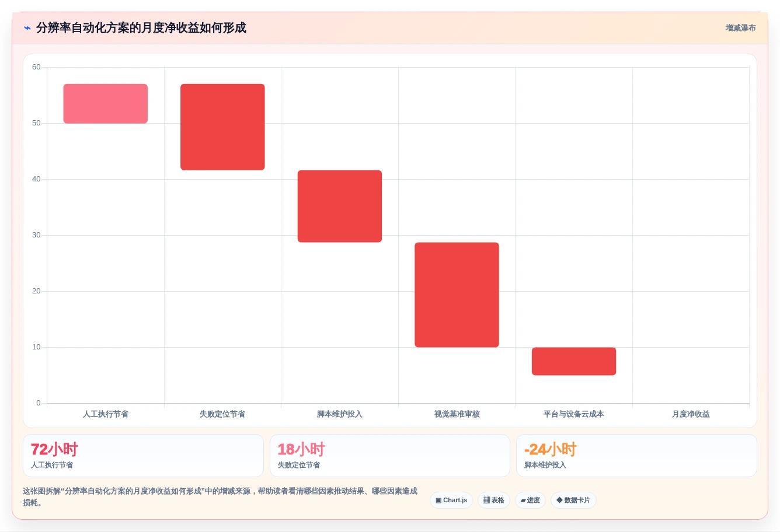This screenshot has height=532, width=780.
Task: Click the description paragraph starting 这张图拆解
Action: [221, 497]
